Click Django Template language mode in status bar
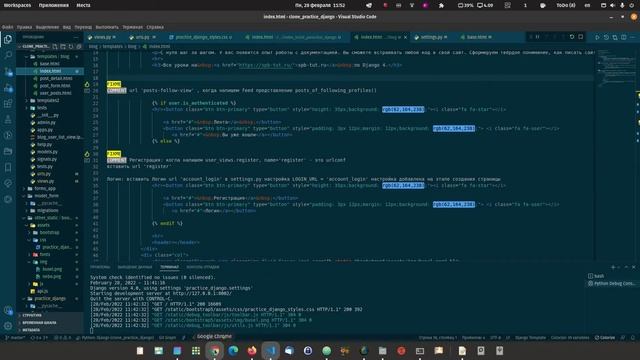This screenshot has width=640, height=360. [530, 338]
